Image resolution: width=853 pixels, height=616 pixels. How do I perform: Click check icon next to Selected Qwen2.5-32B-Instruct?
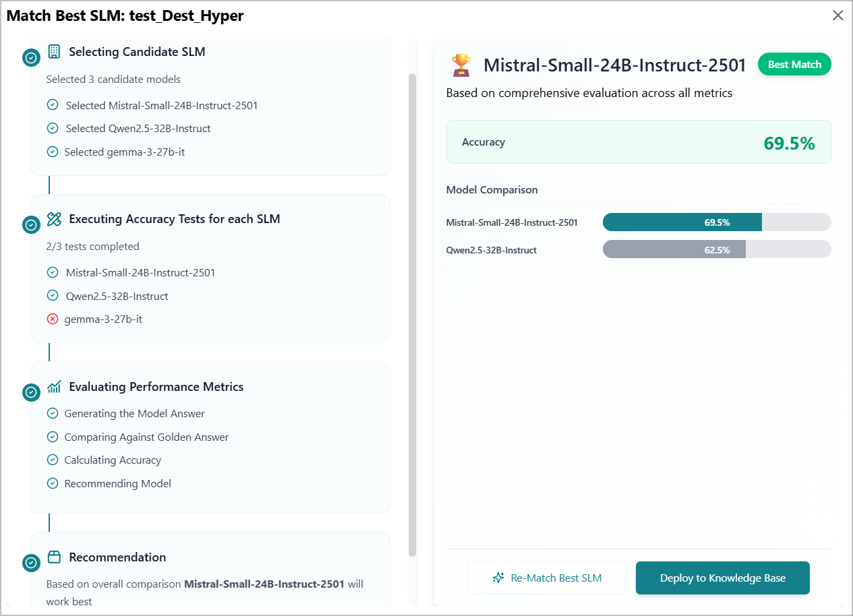point(53,128)
